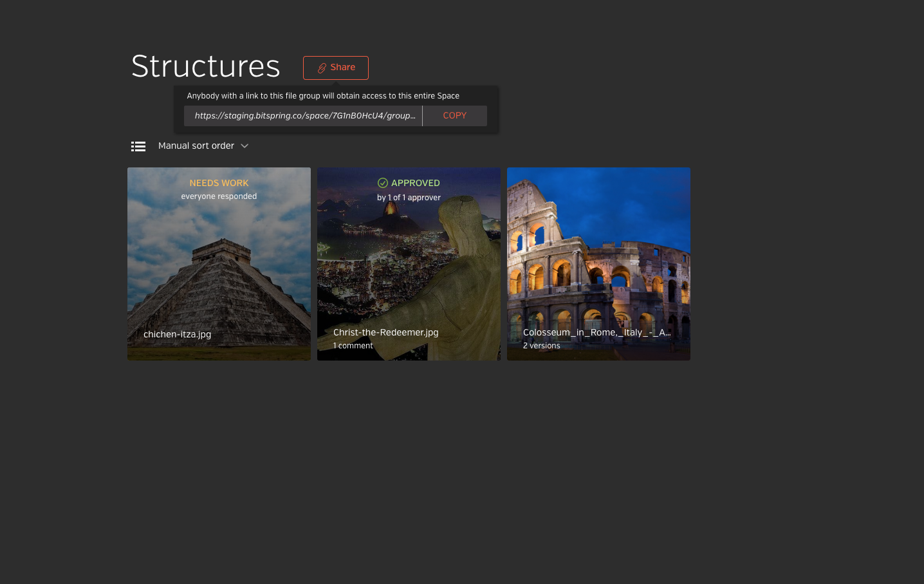Open the Colosseum image thumbnail
The width and height of the screenshot is (924, 584).
click(598, 264)
